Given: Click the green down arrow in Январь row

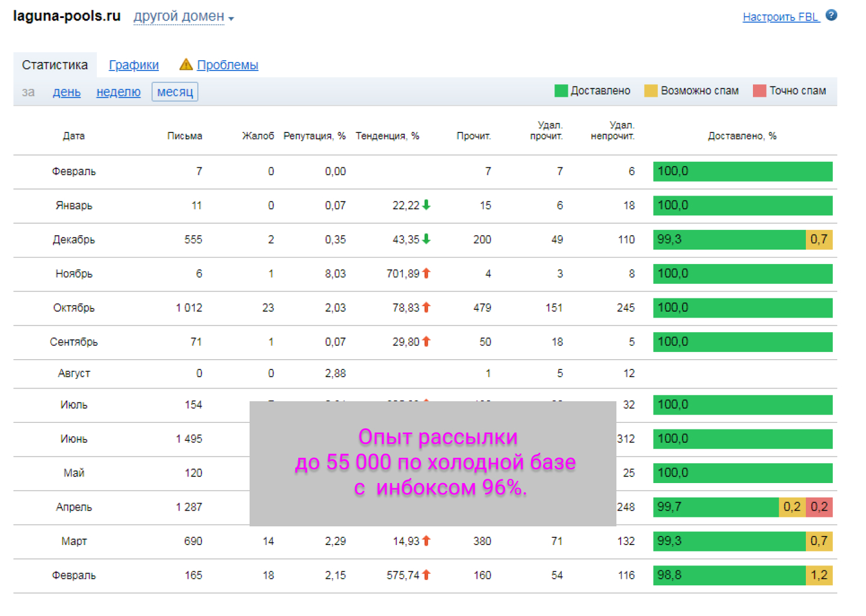Looking at the screenshot, I should (x=426, y=205).
